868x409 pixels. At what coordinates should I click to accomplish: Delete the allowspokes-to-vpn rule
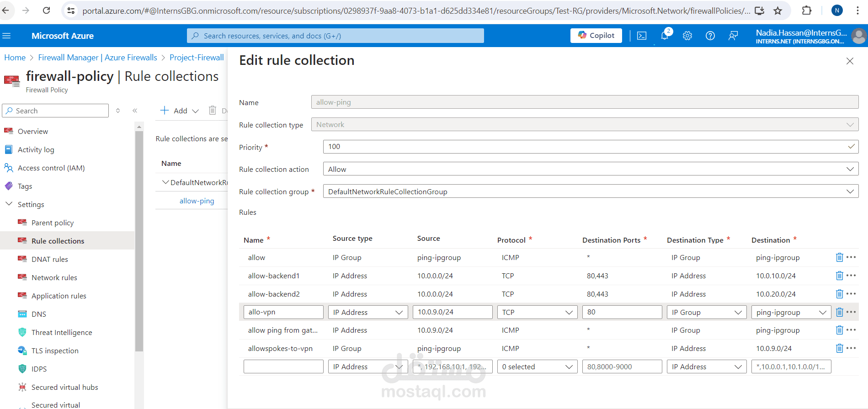[839, 348]
